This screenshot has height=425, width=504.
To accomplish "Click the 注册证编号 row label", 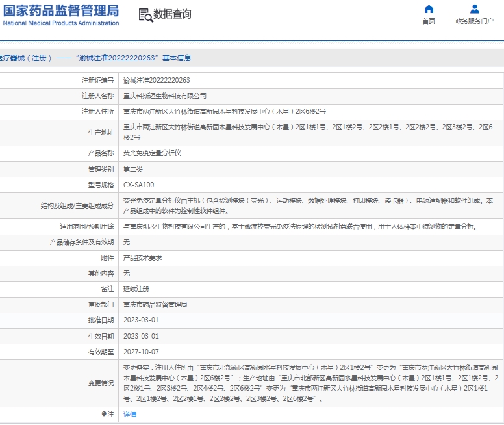I will click(x=97, y=81).
